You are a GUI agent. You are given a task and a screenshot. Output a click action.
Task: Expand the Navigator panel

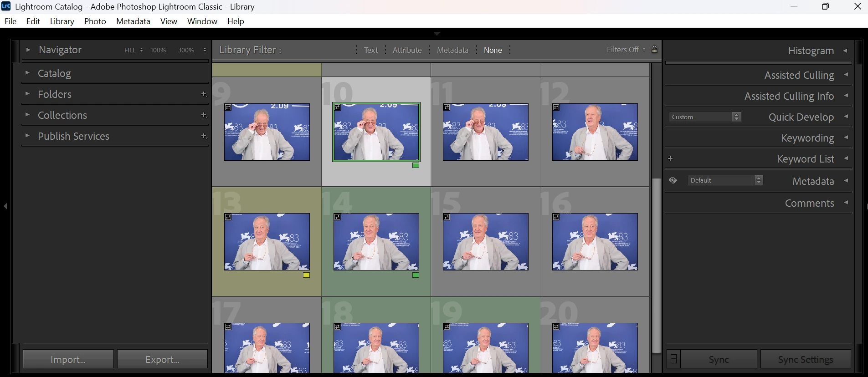coord(28,50)
